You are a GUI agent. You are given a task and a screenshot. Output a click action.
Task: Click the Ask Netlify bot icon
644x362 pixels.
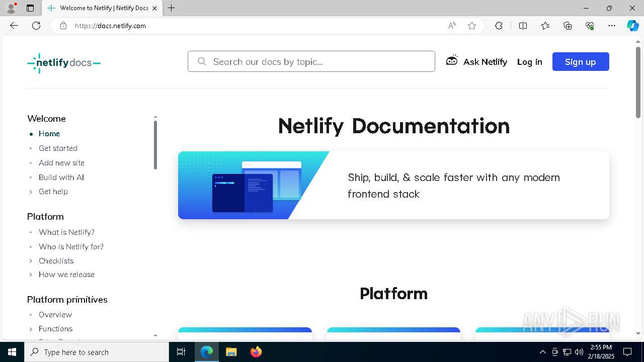(452, 61)
